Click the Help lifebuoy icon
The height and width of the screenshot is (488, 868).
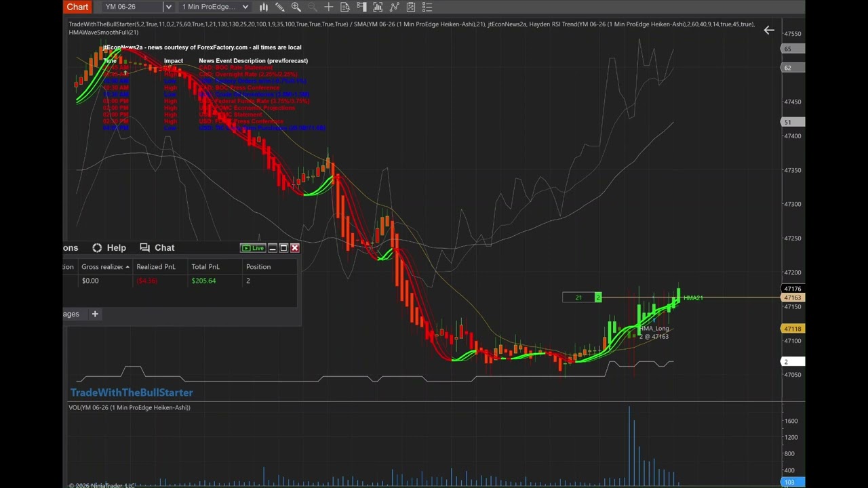point(97,248)
